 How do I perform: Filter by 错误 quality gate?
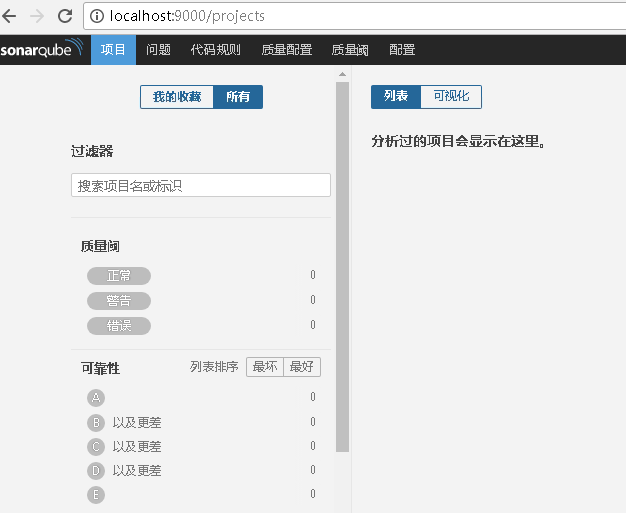[119, 326]
